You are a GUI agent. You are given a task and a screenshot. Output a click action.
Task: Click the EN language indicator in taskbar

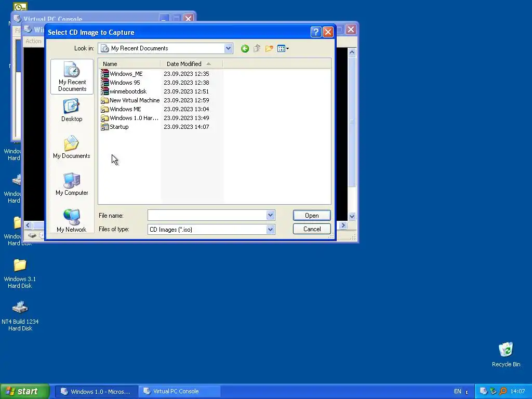pos(457,392)
